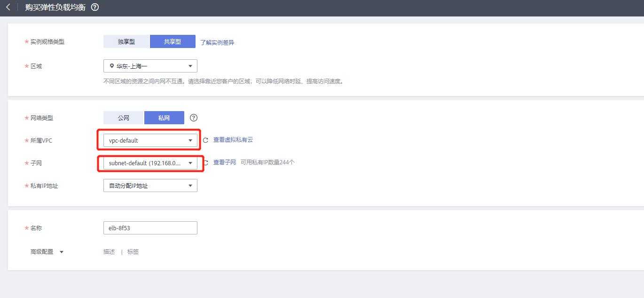Select 独享型 instance type
The image size is (644, 298).
coord(126,41)
